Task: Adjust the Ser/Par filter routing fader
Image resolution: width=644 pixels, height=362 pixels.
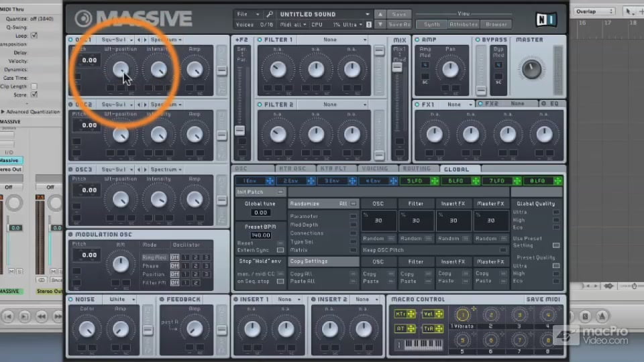Action: (240, 131)
